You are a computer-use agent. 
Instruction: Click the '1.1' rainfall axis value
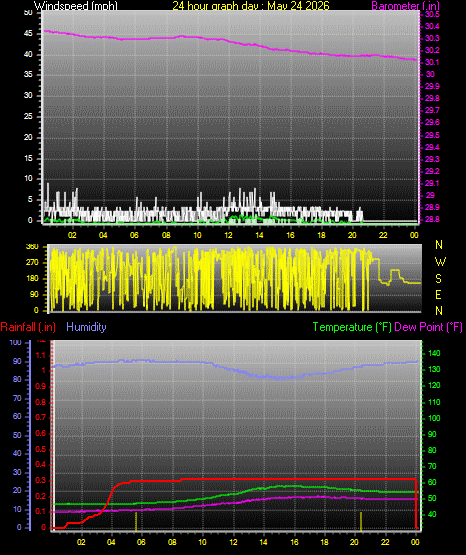click(x=41, y=355)
